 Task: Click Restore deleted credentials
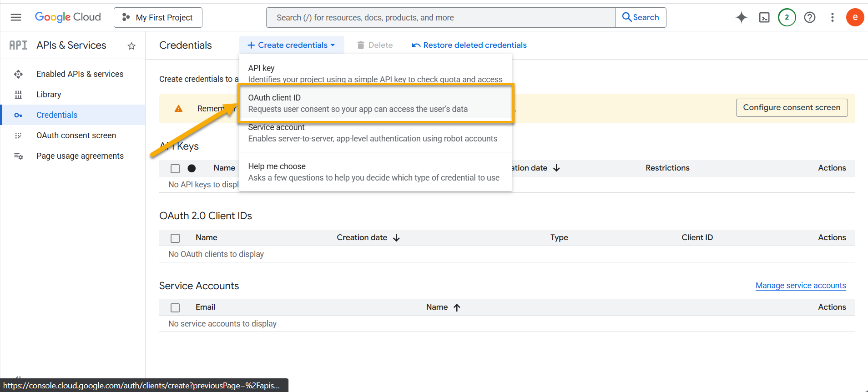[x=469, y=45]
